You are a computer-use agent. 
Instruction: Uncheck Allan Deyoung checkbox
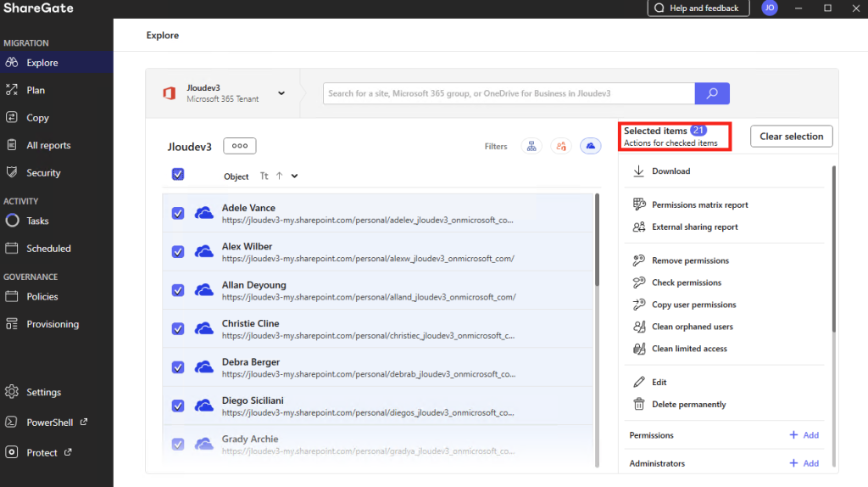(x=178, y=290)
